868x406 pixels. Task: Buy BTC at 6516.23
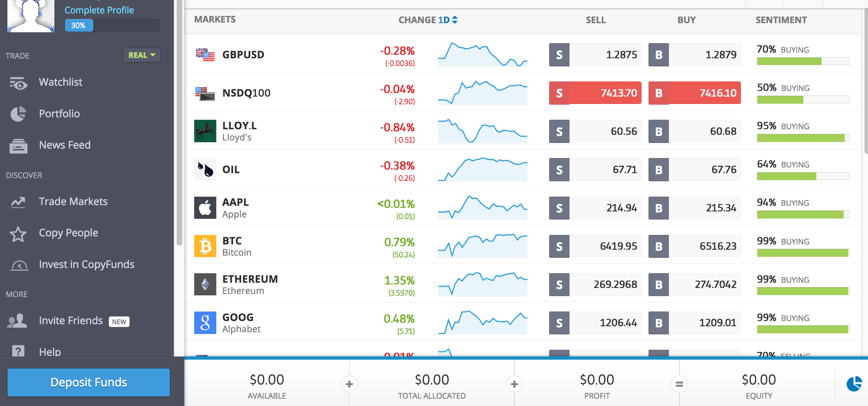coord(695,246)
